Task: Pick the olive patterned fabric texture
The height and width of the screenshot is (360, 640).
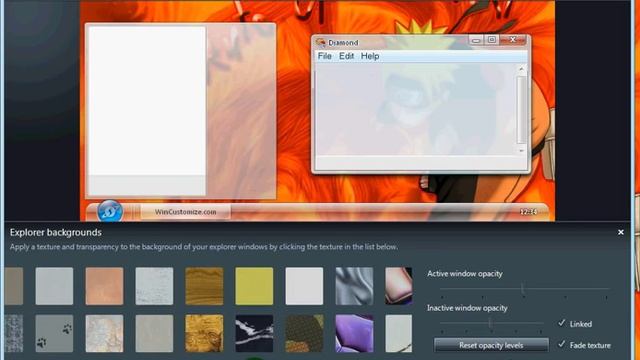Action: pos(304,333)
